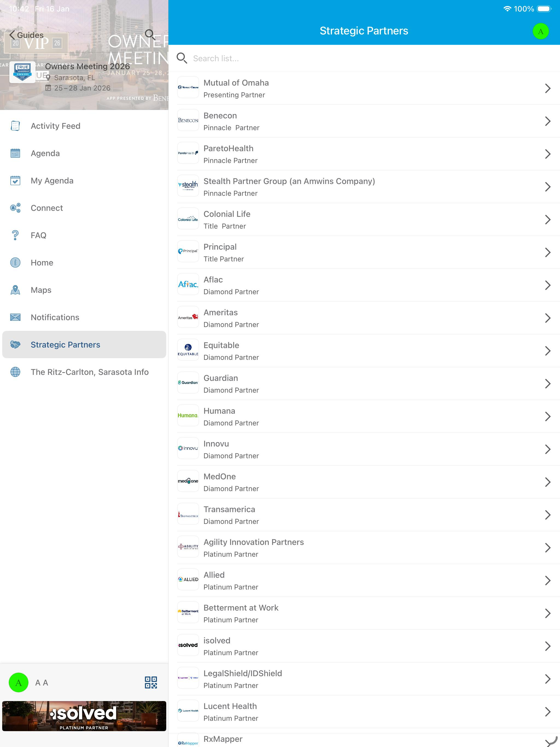The image size is (560, 747).
Task: Tap the Maps pin icon
Action: coord(15,290)
